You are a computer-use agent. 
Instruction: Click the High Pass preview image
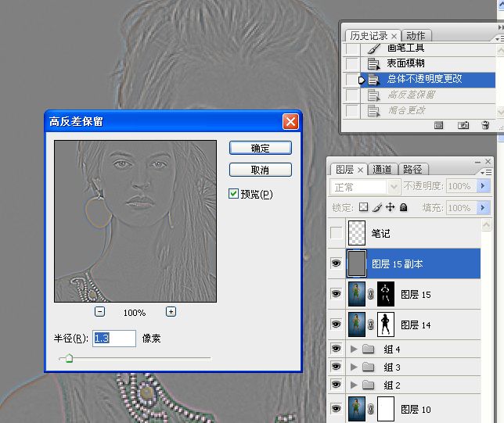point(135,221)
